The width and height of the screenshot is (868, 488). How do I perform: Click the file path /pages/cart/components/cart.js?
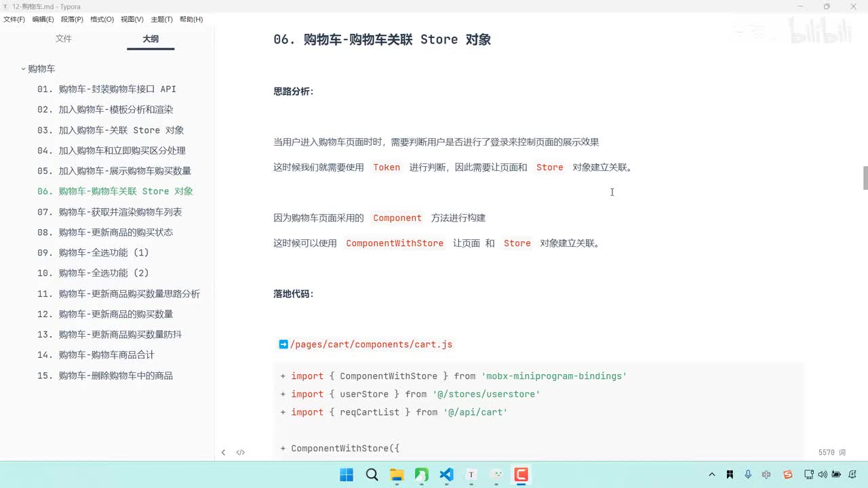tap(371, 344)
